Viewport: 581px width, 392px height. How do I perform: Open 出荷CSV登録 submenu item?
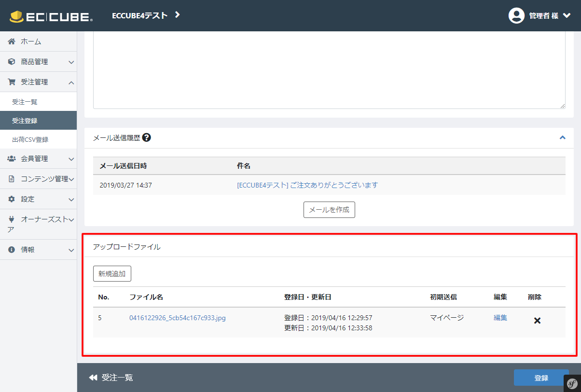click(30, 139)
